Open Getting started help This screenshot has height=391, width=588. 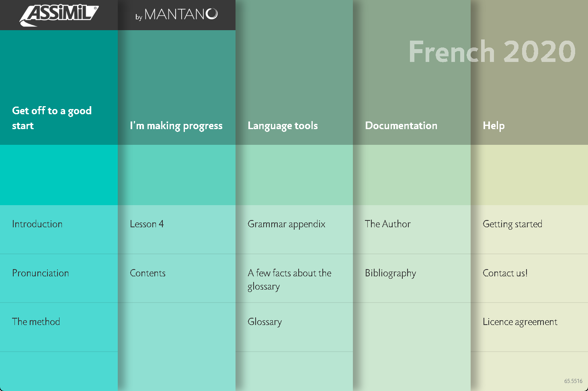(529, 229)
